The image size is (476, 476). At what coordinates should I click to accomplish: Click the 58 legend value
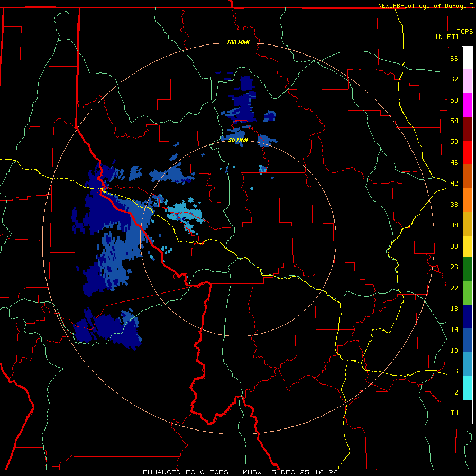(454, 100)
